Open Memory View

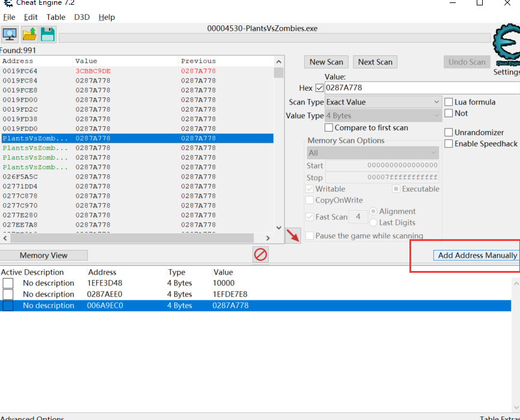[x=43, y=255]
